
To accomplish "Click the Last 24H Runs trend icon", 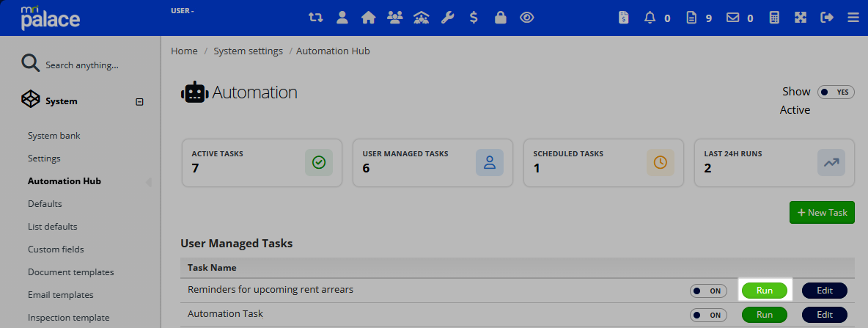I will click(x=831, y=162).
